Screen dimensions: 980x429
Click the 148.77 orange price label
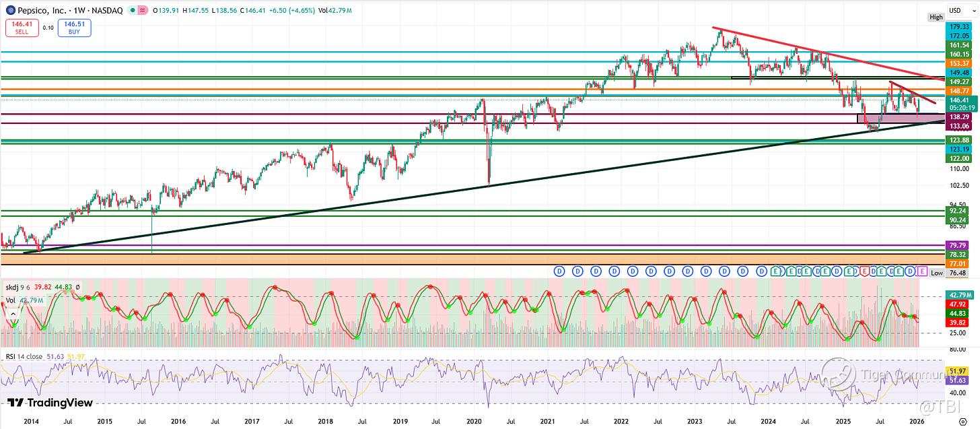958,90
